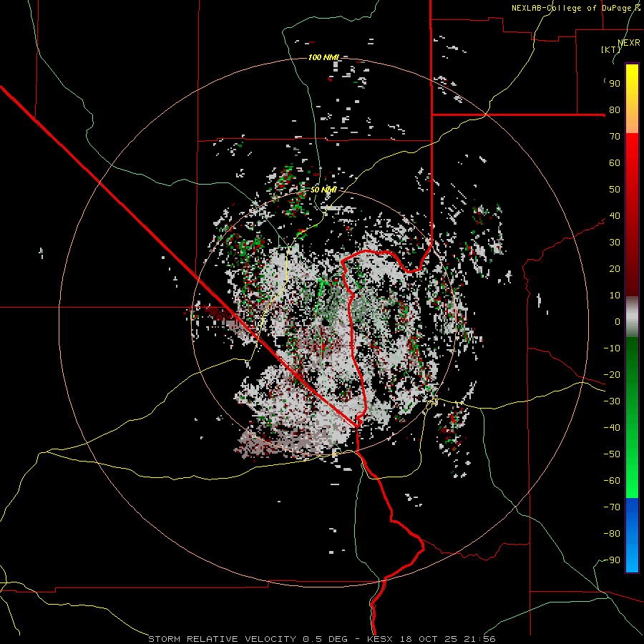Click the "18 OCT 25" date text

(428, 639)
